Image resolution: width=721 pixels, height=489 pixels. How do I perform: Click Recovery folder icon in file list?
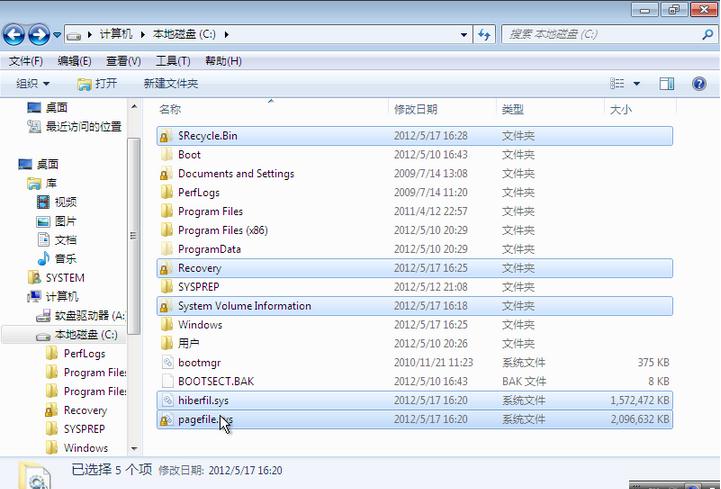(166, 268)
